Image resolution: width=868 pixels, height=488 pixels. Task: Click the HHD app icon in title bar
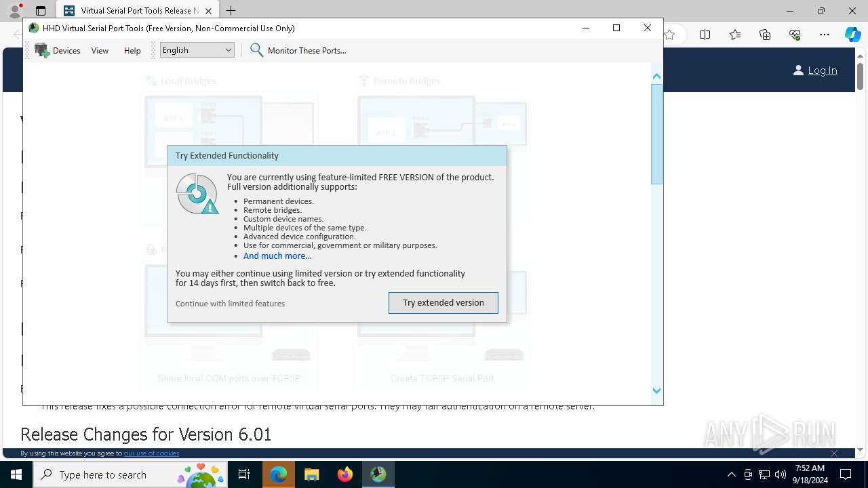(34, 28)
